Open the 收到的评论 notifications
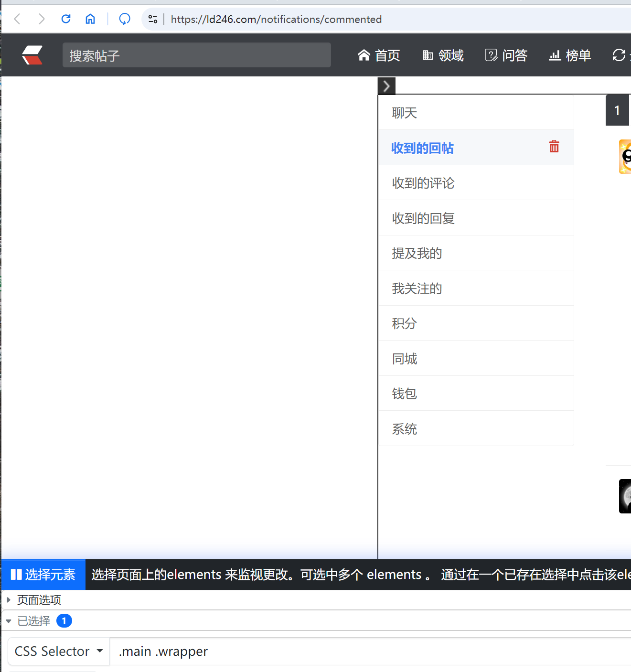 pyautogui.click(x=423, y=183)
